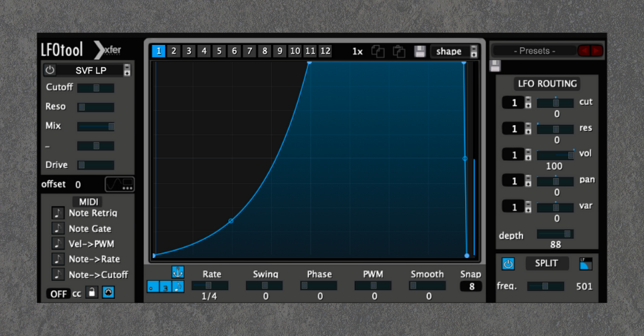Image resolution: width=644 pixels, height=336 pixels.
Task: Adjust the depth slider
Action: click(x=555, y=234)
